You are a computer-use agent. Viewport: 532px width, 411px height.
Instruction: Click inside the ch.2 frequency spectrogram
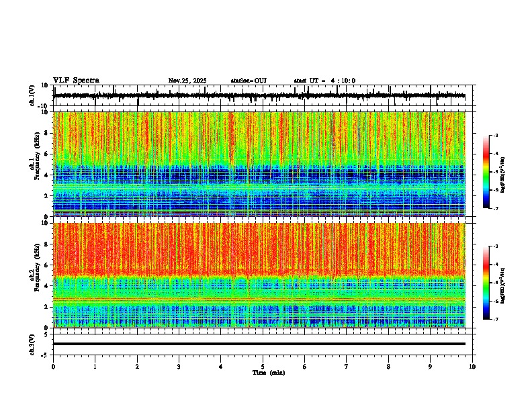(x=259, y=275)
